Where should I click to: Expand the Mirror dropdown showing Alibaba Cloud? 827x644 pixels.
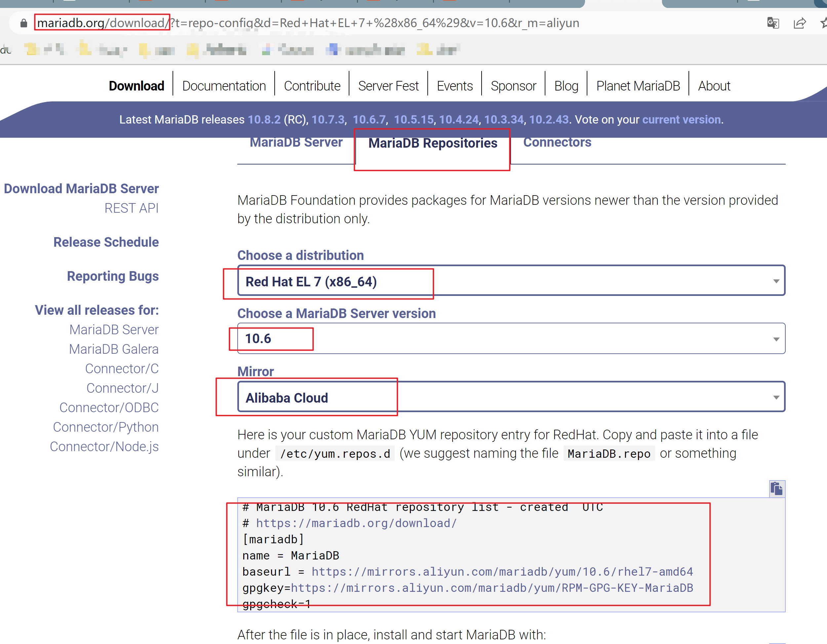click(x=511, y=397)
